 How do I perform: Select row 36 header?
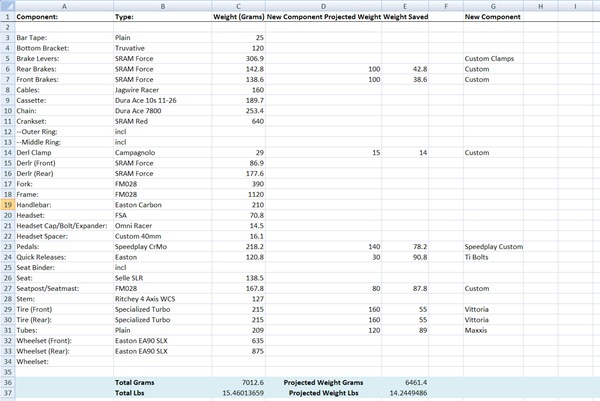point(7,382)
